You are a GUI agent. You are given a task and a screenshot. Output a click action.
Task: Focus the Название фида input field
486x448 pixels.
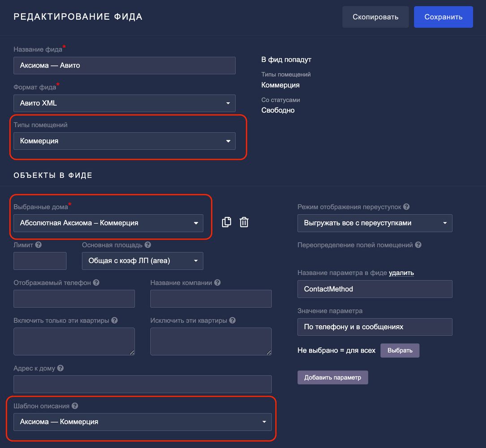click(x=124, y=65)
